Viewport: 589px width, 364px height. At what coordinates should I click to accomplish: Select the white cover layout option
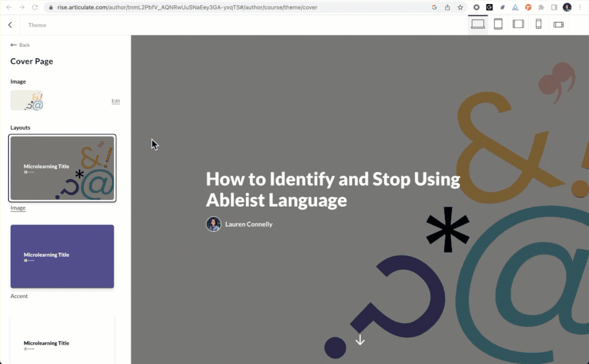pyautogui.click(x=62, y=340)
